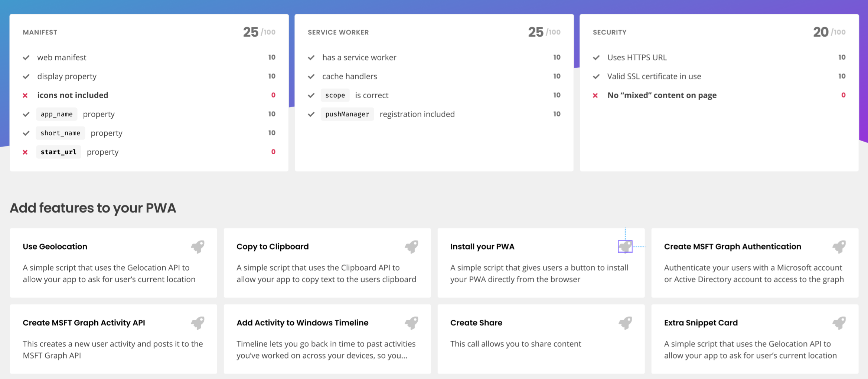Click the rocket icon on Extra Snippet Card
This screenshot has width=868, height=379.
pyautogui.click(x=839, y=323)
